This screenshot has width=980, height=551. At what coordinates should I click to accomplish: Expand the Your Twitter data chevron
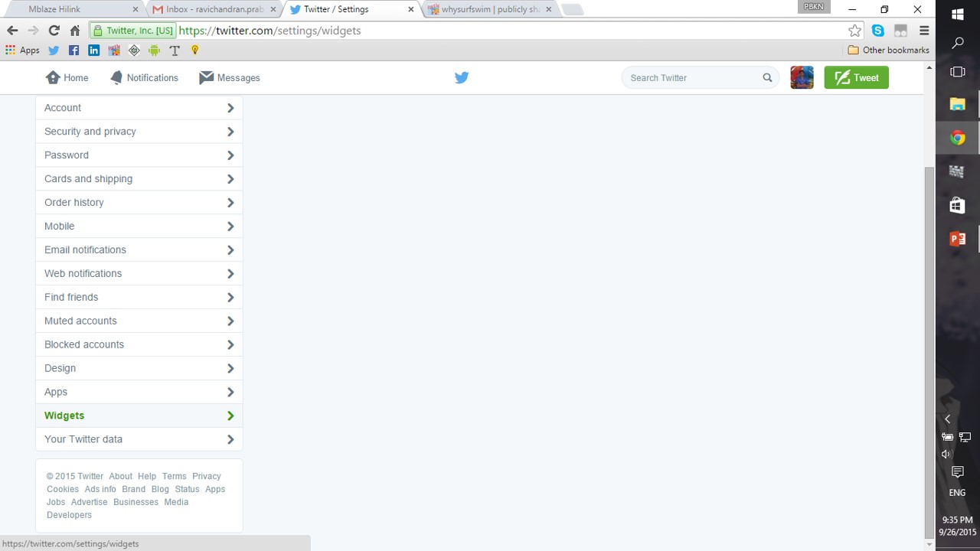tap(230, 439)
